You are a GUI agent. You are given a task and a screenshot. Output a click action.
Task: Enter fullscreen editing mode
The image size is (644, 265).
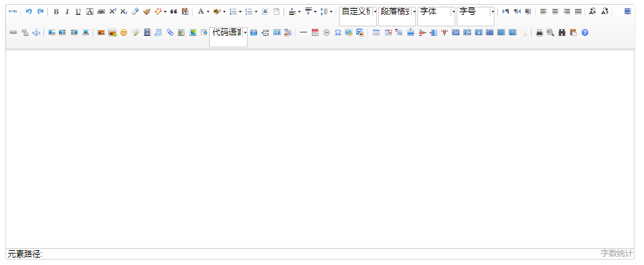tap(627, 11)
